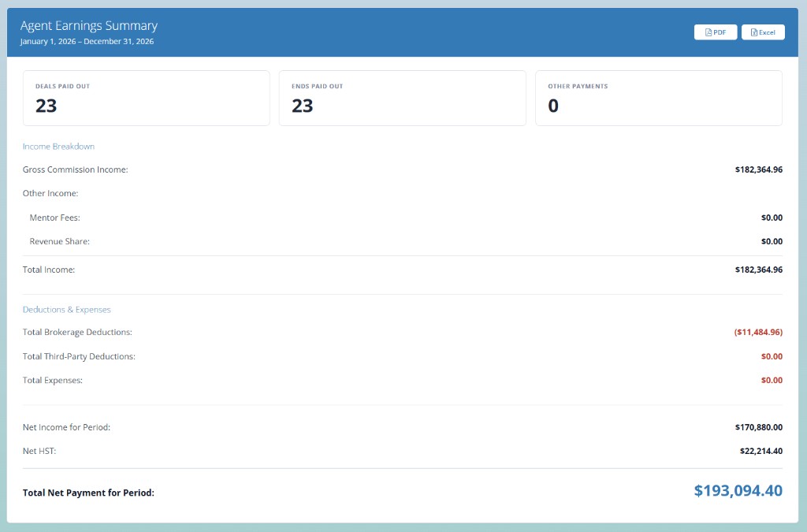Select the Mentor Fees $0.00 value

(772, 218)
